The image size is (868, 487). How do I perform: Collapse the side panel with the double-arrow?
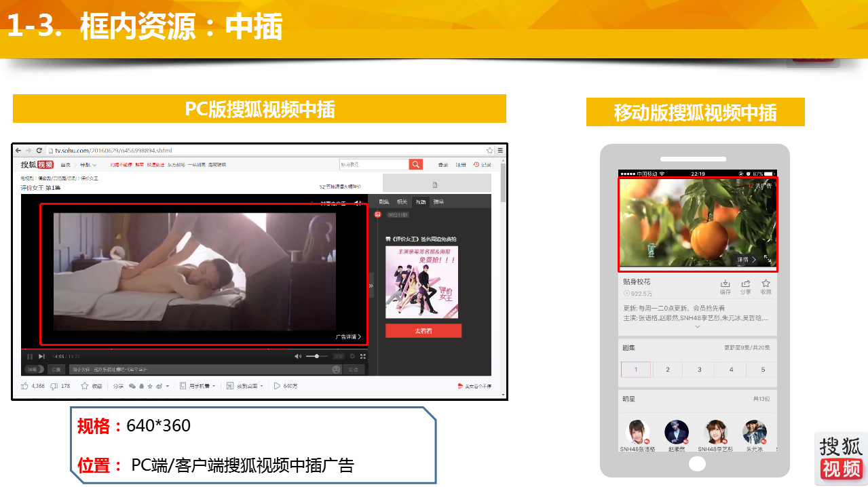tap(371, 286)
